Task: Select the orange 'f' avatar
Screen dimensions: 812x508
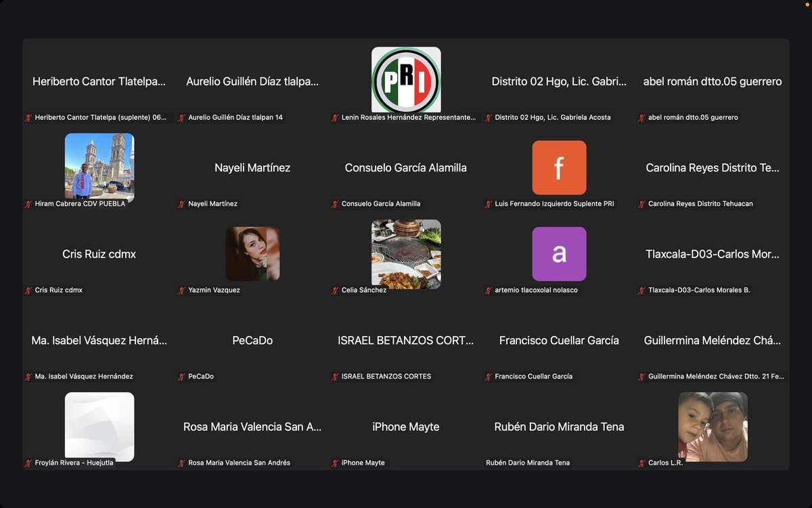Action: click(x=559, y=167)
